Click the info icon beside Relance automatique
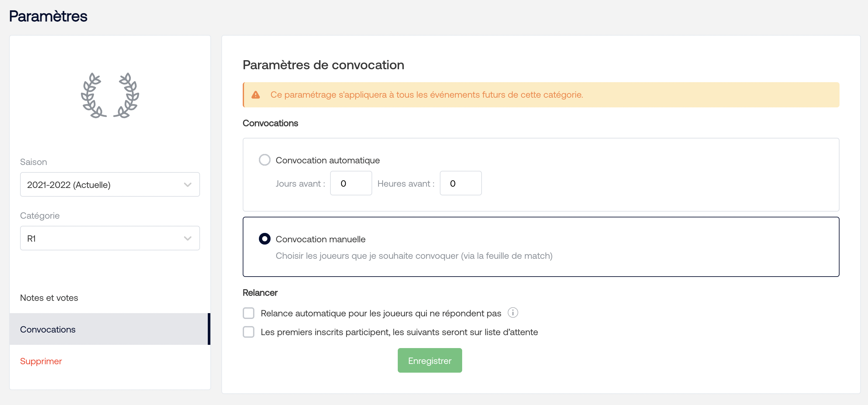The image size is (868, 405). click(513, 313)
